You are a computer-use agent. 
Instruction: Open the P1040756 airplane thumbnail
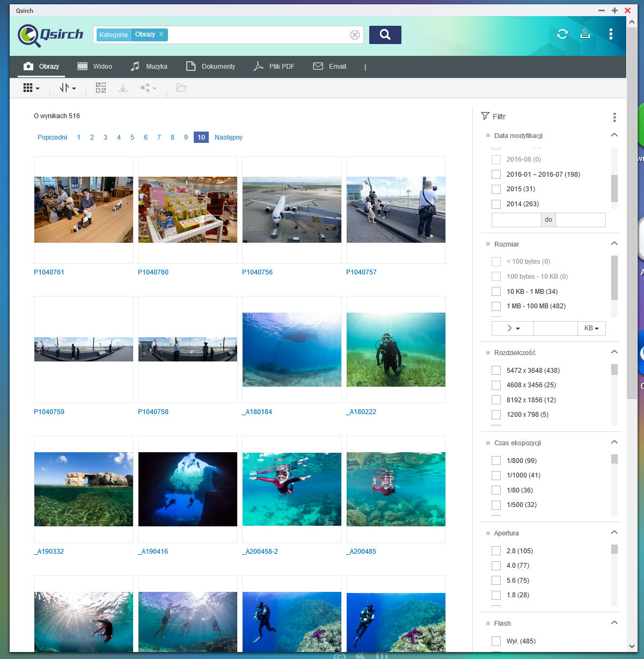[292, 210]
